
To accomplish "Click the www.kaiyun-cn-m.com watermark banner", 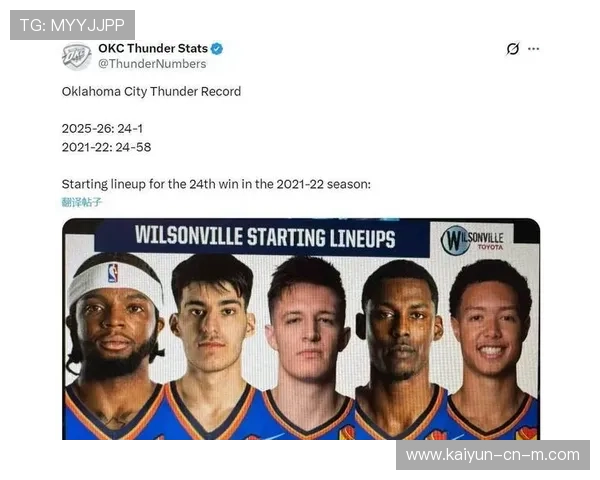I will coord(493,455).
